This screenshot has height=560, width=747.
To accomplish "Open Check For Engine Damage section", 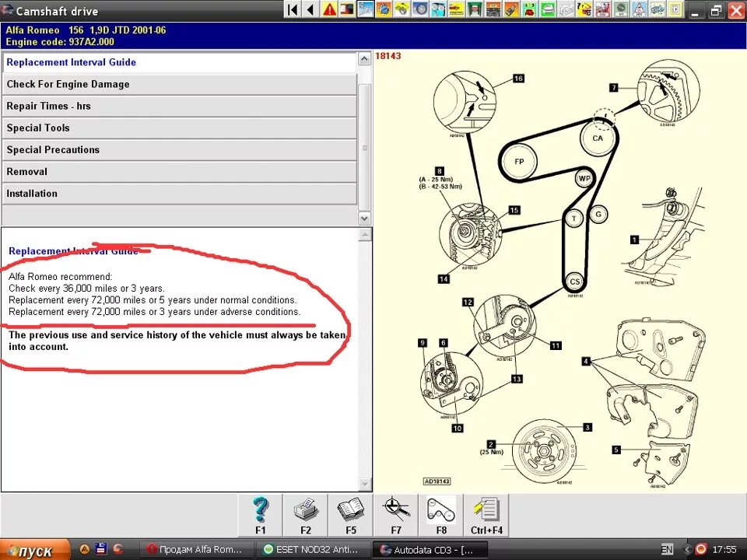I will pyautogui.click(x=180, y=84).
